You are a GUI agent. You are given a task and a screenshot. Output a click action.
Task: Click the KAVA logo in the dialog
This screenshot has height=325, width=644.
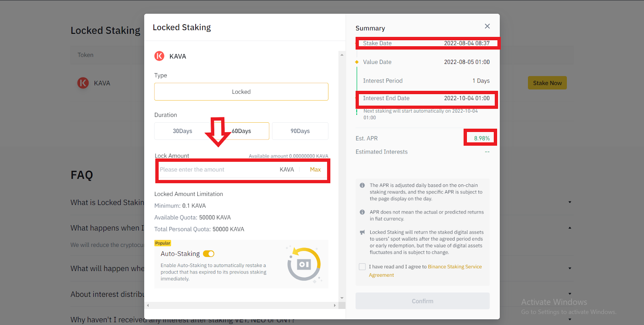point(159,56)
